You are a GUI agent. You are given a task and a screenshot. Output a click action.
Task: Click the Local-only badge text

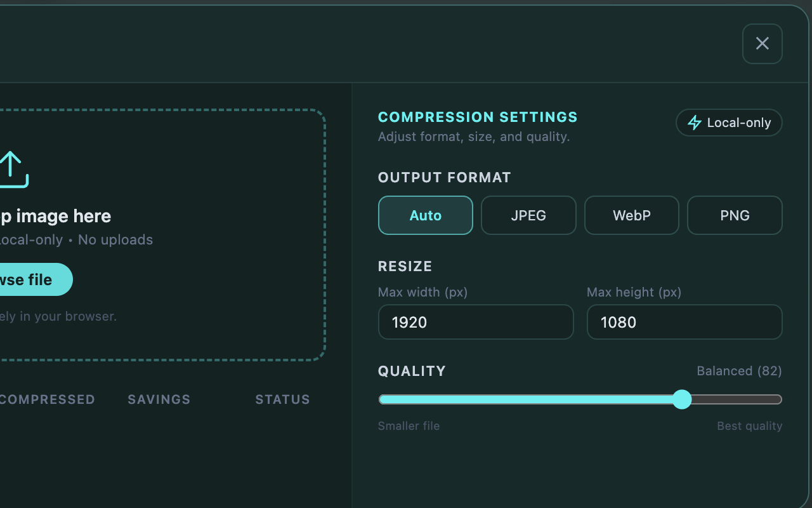tap(739, 123)
